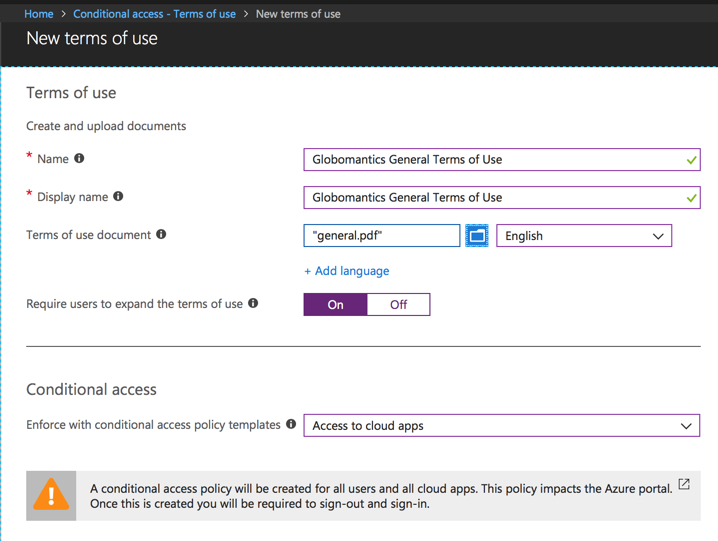Click the New terms of use breadcrumb
The height and width of the screenshot is (541, 718).
(x=298, y=14)
